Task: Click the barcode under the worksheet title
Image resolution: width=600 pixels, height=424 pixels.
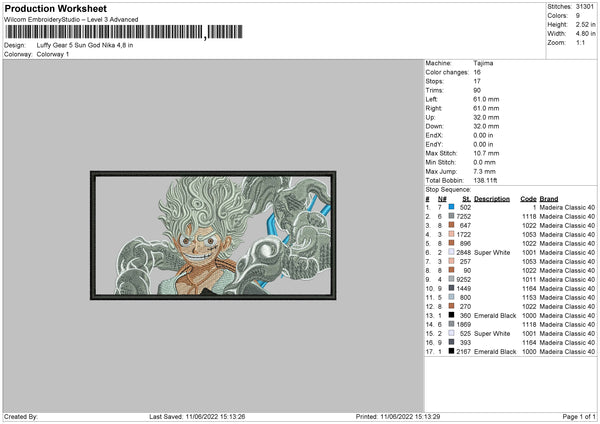Action: tap(123, 32)
